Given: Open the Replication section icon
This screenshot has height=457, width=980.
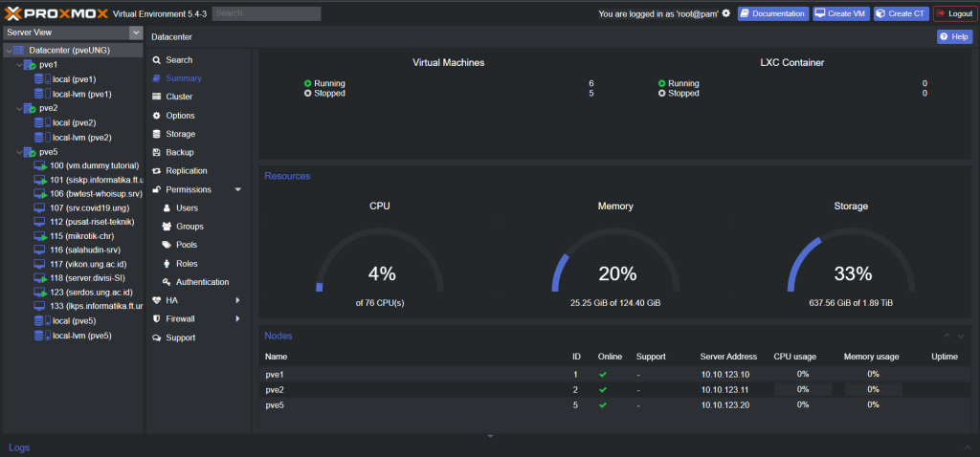Looking at the screenshot, I should pyautogui.click(x=156, y=171).
